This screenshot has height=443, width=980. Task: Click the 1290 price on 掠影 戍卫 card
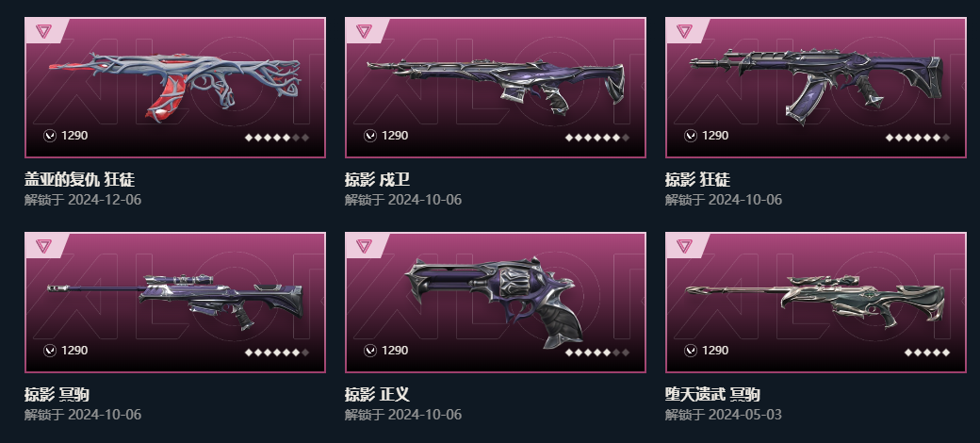395,136
